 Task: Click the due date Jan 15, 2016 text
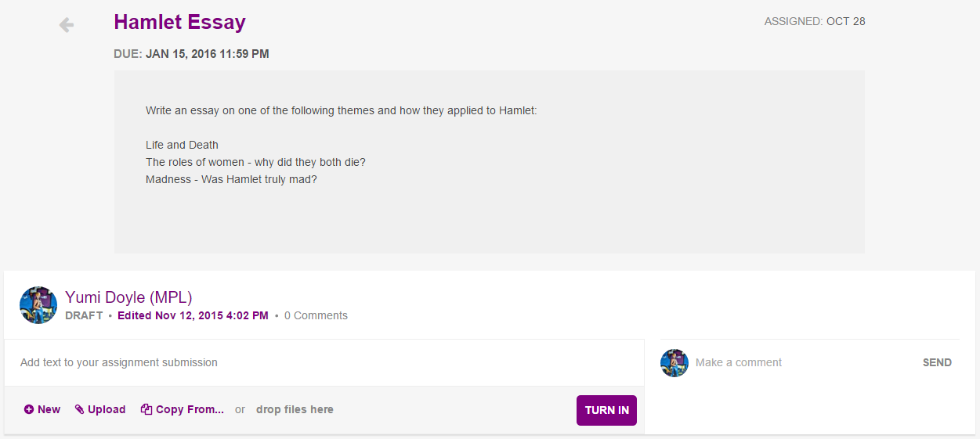click(x=207, y=54)
